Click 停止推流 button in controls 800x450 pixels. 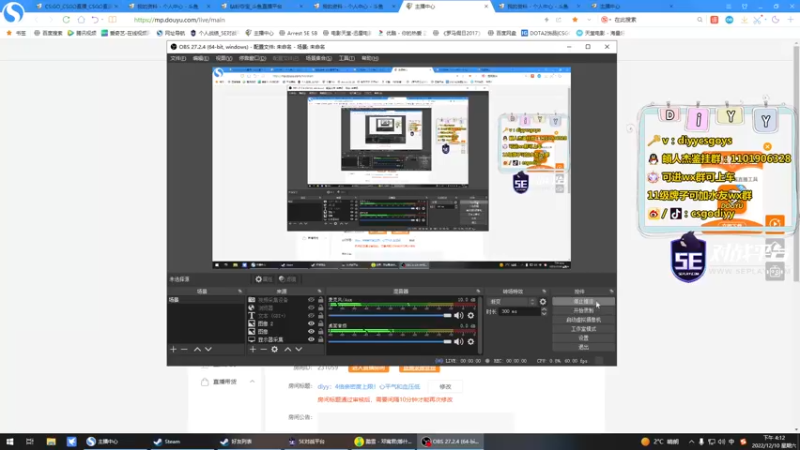(x=583, y=302)
